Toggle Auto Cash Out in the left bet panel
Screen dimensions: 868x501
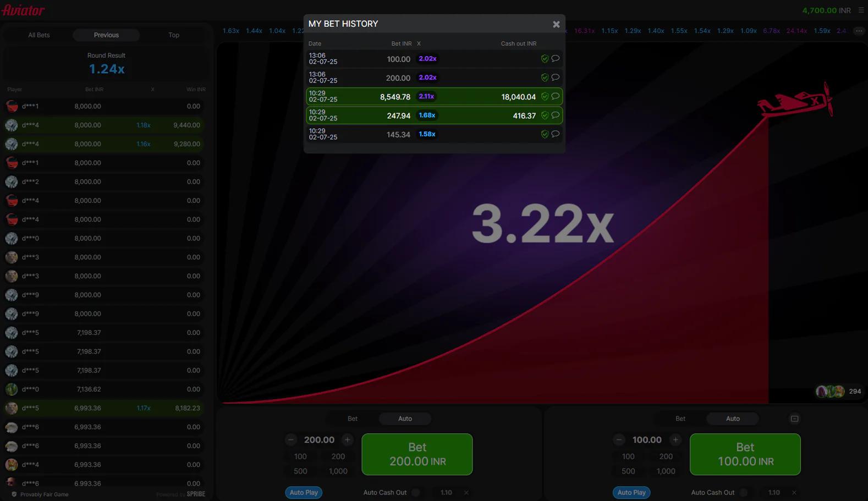tap(416, 493)
